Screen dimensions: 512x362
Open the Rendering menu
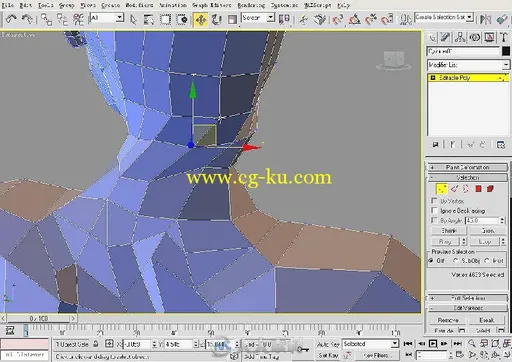point(251,5)
